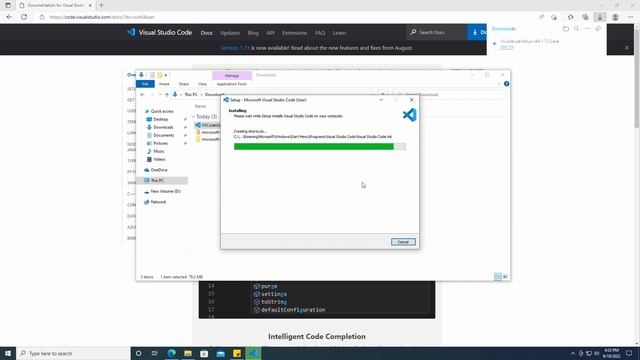The width and height of the screenshot is (640, 360).
Task: Open the File tab in File Explorer
Action: click(145, 84)
